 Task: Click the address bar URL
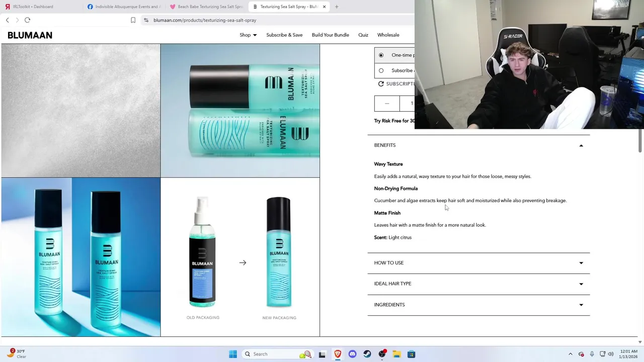(205, 20)
